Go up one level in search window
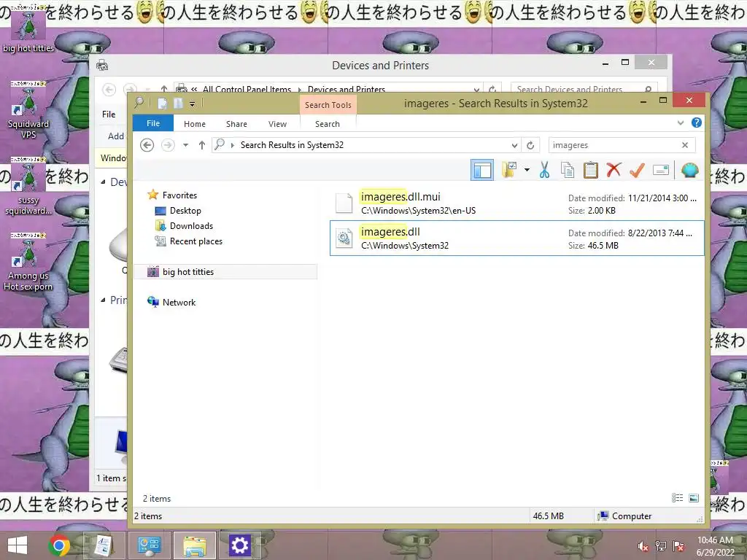 [x=202, y=145]
